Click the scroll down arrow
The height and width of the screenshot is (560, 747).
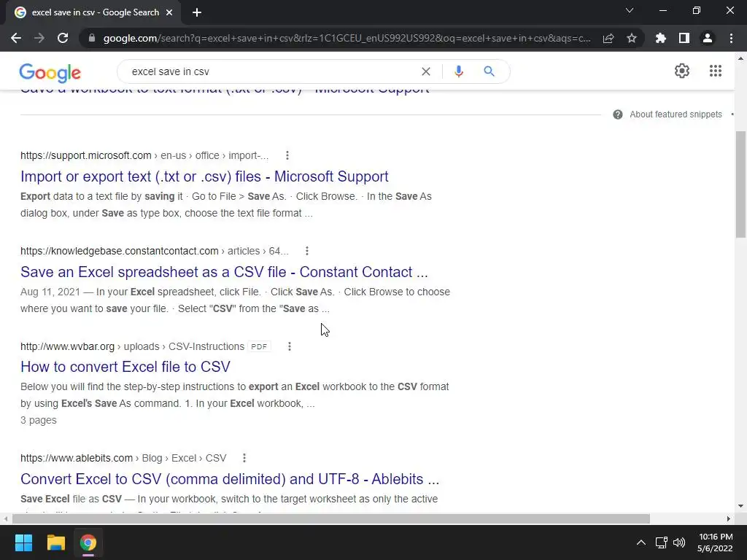740,506
